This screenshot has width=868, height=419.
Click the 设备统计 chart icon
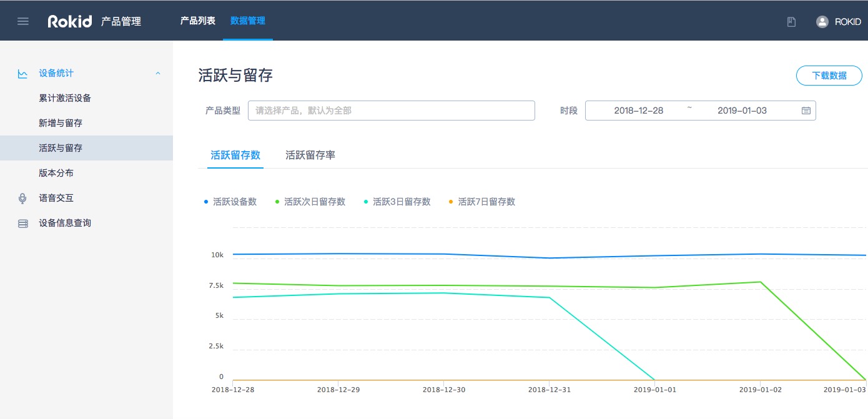pyautogui.click(x=23, y=74)
